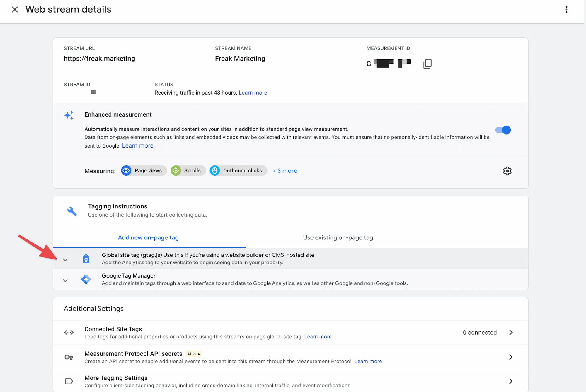Copy the measurement ID with copy icon
586x392 pixels.
pyautogui.click(x=427, y=64)
